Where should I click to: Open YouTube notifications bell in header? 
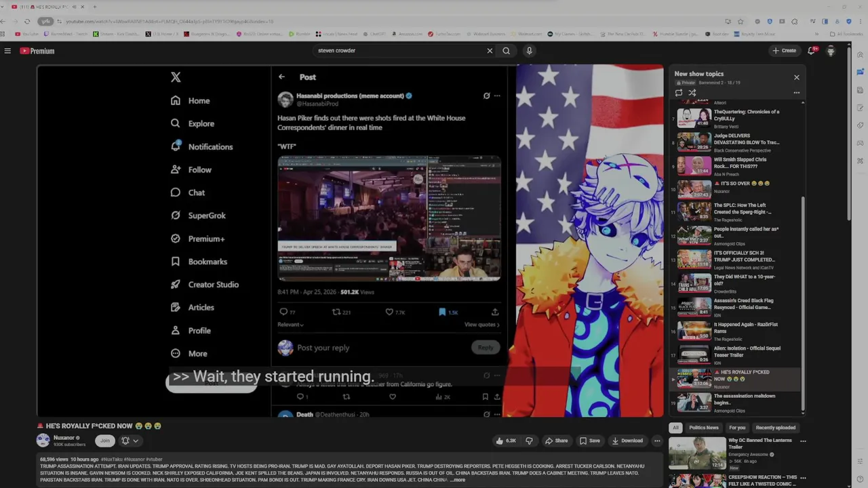tap(811, 51)
